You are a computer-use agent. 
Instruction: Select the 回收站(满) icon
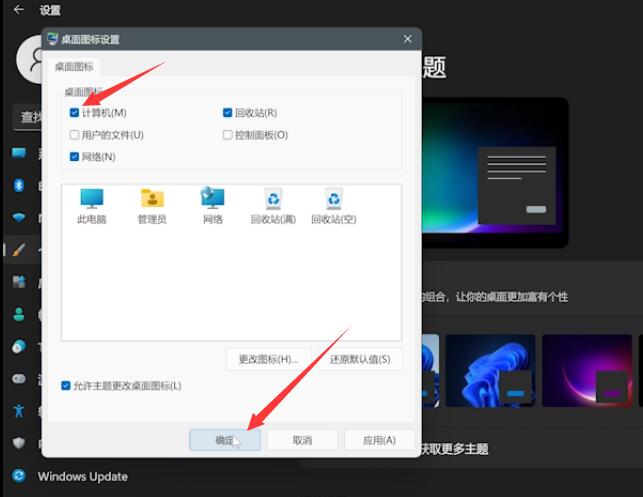(x=273, y=206)
